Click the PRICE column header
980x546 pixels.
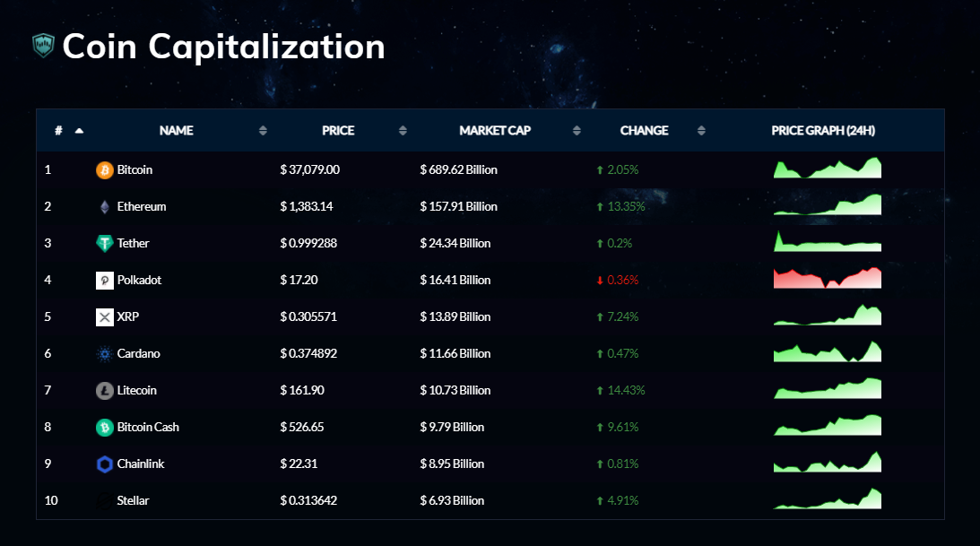click(x=338, y=131)
